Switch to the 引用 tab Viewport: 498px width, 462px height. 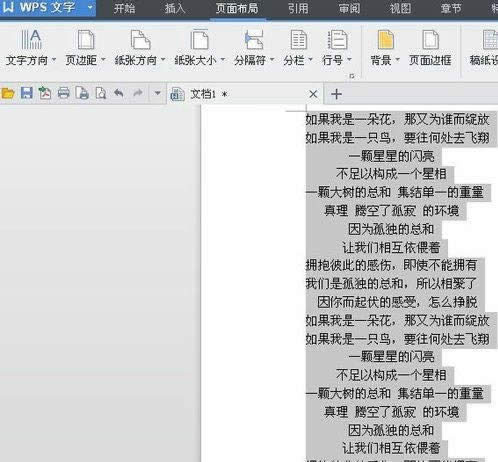click(x=298, y=9)
